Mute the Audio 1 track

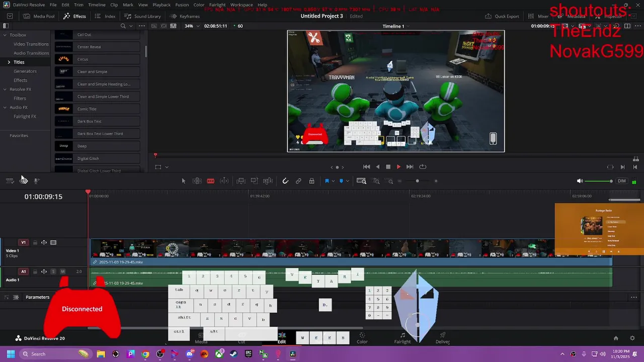click(63, 271)
